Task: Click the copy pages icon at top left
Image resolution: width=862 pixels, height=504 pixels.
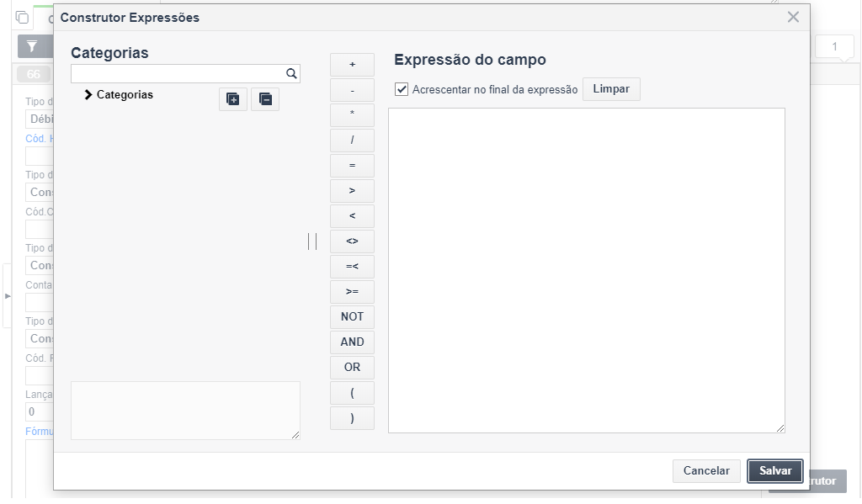Action: (22, 18)
